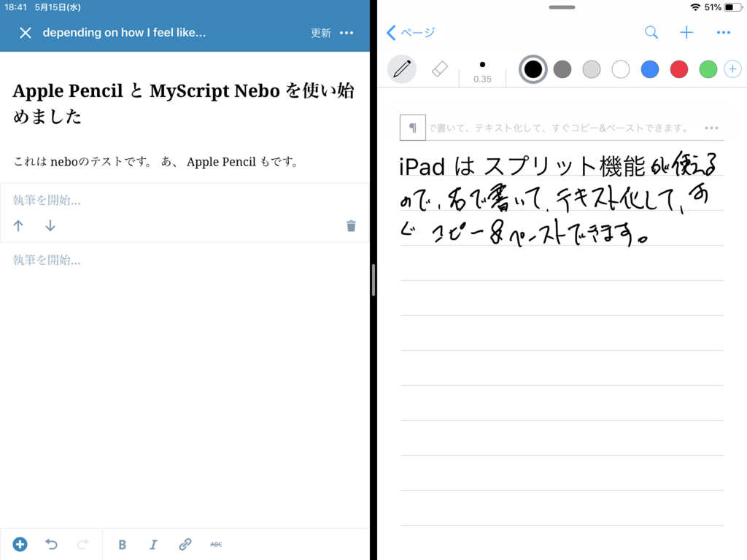
Task: Tap the recognized text preview line
Action: (558, 128)
